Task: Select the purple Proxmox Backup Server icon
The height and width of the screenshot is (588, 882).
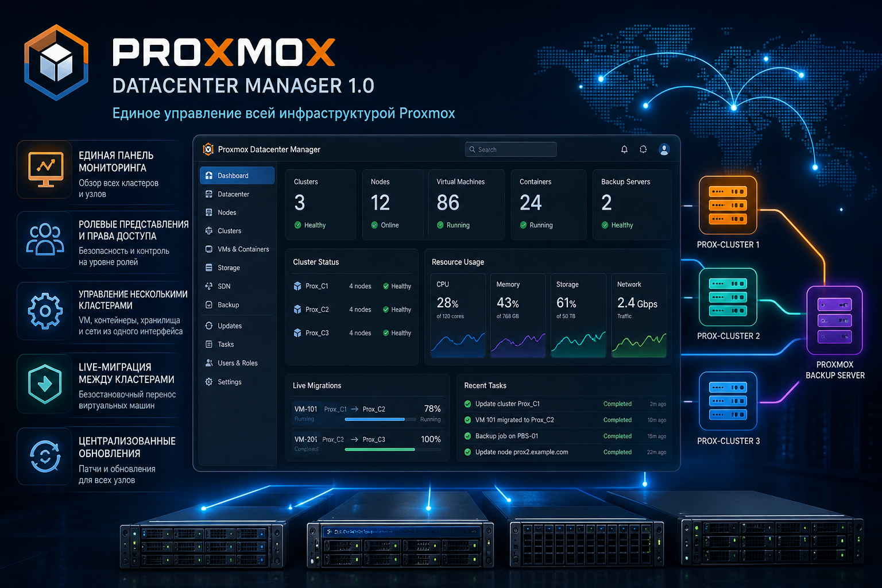Action: (834, 320)
